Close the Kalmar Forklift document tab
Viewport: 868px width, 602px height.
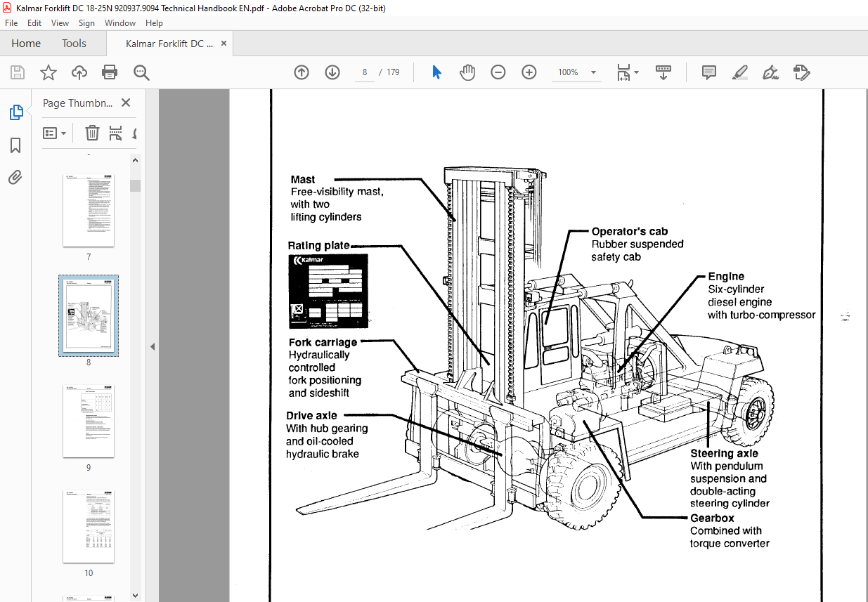point(224,43)
